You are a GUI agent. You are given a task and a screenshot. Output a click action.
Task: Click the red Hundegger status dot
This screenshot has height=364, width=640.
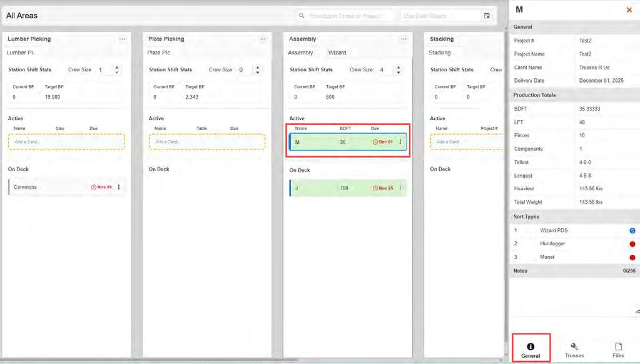(632, 244)
